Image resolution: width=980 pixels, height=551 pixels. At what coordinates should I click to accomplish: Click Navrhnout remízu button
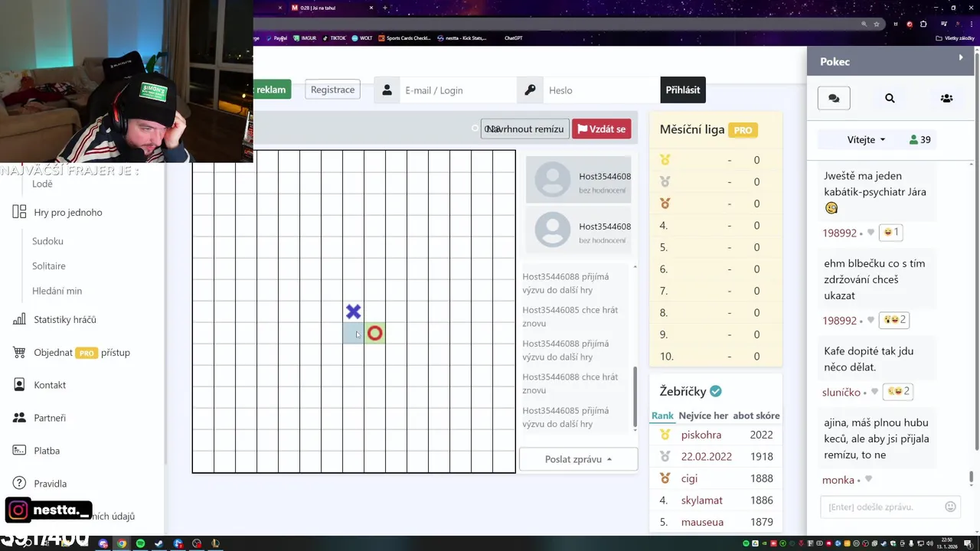pyautogui.click(x=524, y=129)
